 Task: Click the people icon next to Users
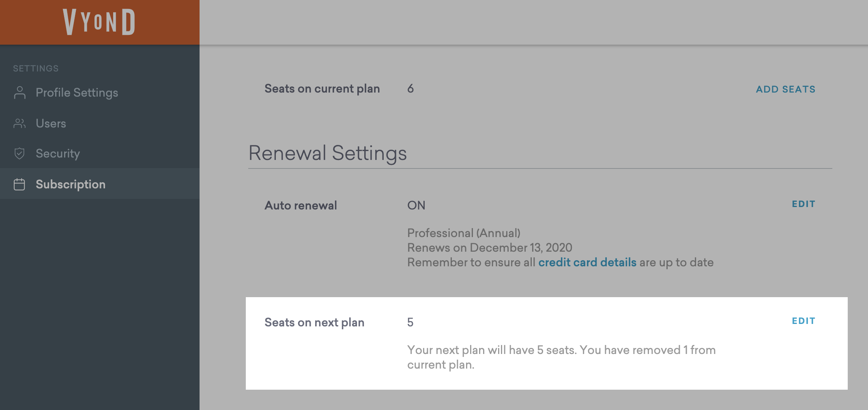pos(19,123)
